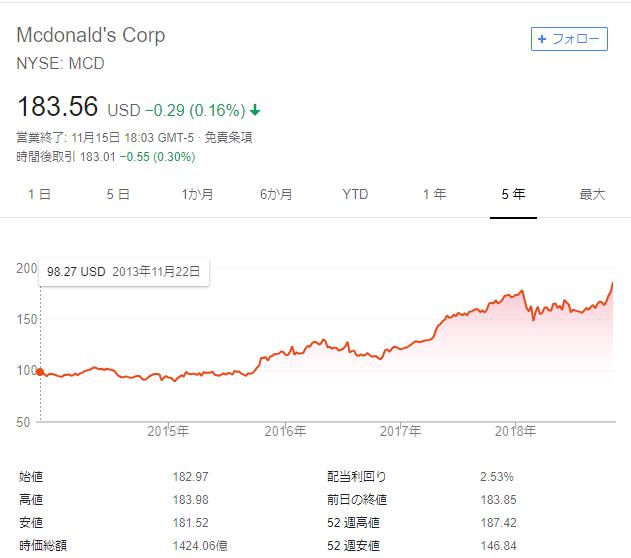
Task: Click the 98.27 USD chart tooltip
Action: (124, 271)
